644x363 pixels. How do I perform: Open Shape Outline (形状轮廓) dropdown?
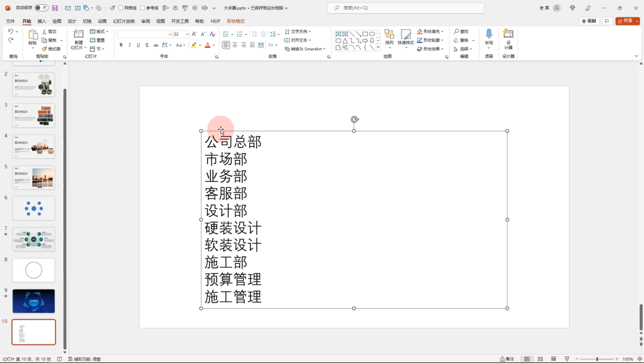click(430, 40)
